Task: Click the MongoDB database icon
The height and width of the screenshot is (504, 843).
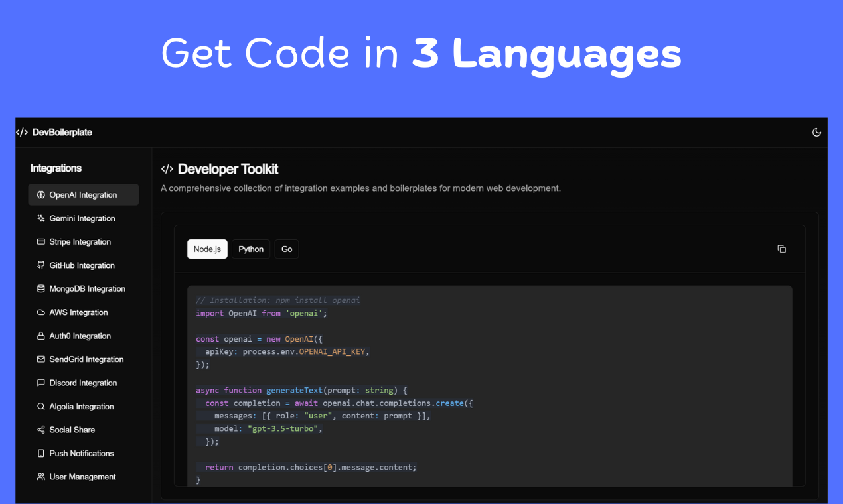Action: click(x=41, y=289)
